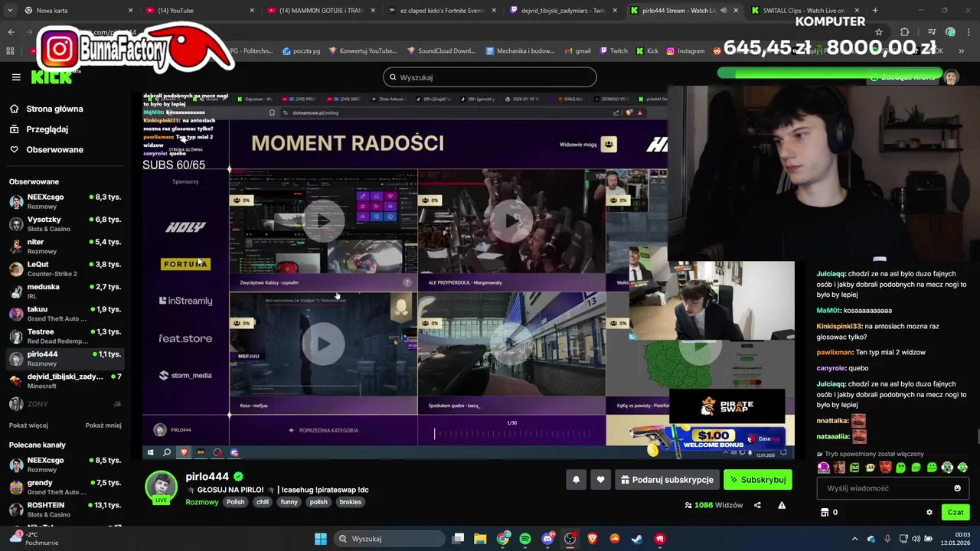Select the funny tag
Viewport: 980px width, 551px height.
tap(289, 502)
